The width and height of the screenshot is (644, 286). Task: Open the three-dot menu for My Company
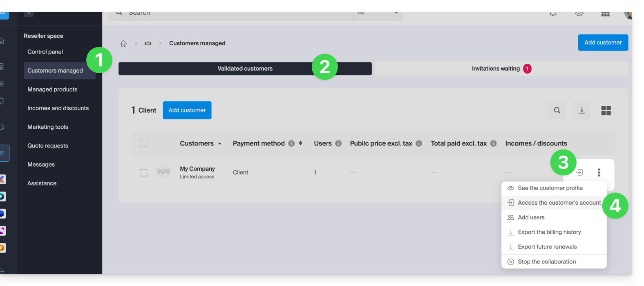coord(599,172)
